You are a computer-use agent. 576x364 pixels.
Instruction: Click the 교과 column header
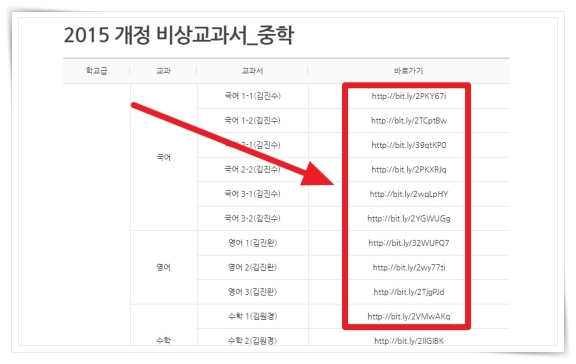pos(163,71)
